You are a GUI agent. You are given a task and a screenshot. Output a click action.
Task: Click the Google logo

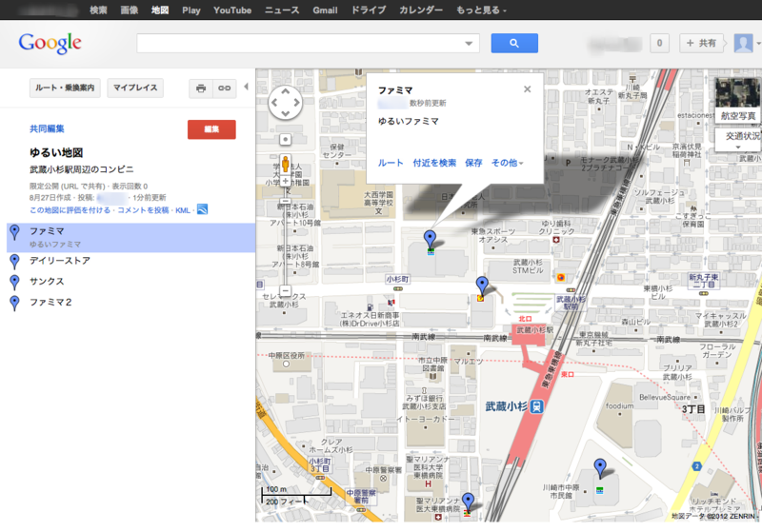50,43
